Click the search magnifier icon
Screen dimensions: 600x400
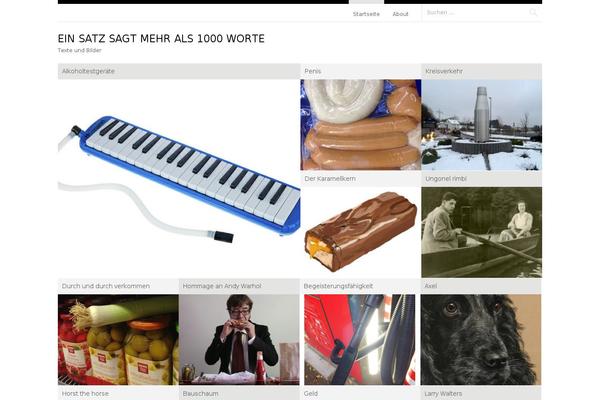coord(533,13)
